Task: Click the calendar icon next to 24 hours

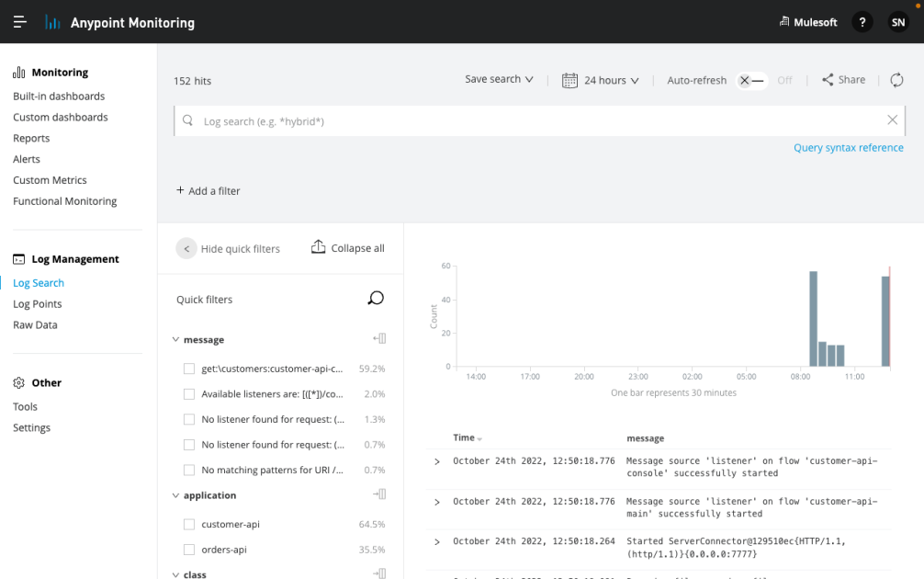Action: [569, 80]
